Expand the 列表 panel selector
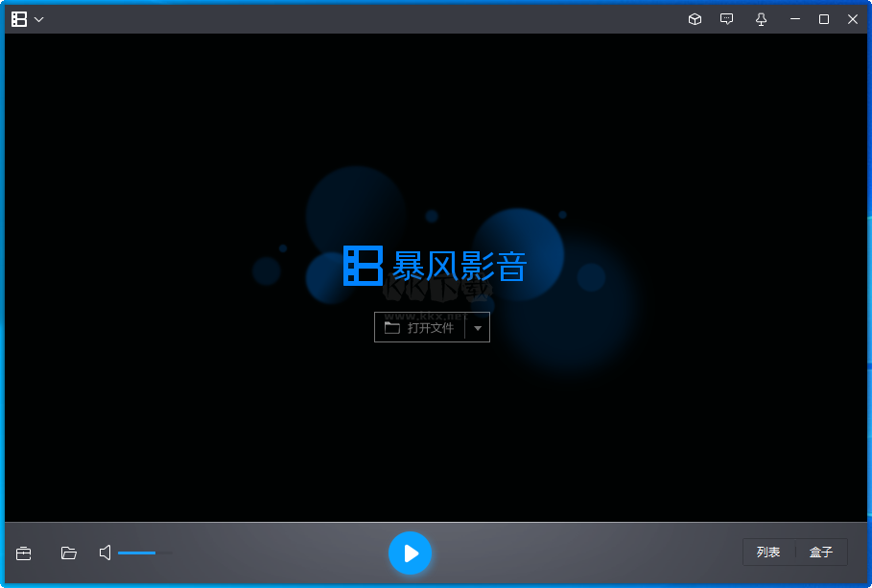The height and width of the screenshot is (588, 872). (768, 552)
